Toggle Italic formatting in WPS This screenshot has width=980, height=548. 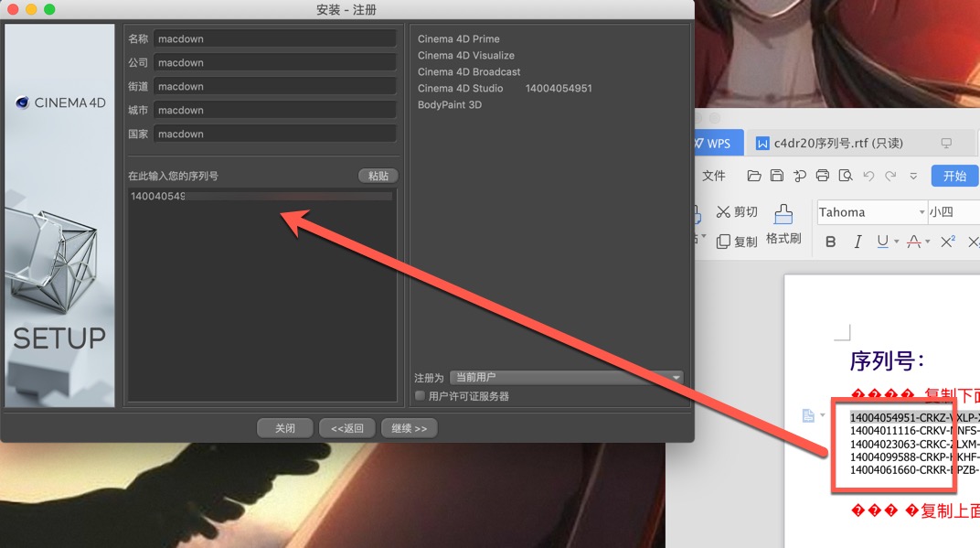857,242
